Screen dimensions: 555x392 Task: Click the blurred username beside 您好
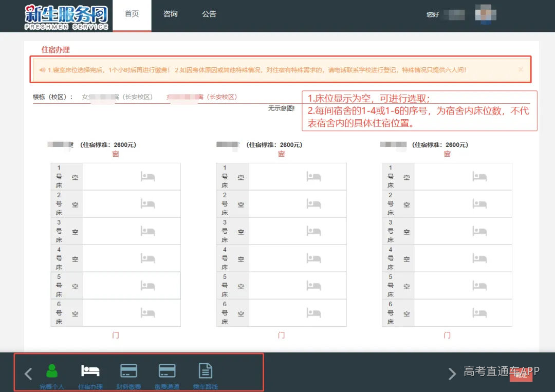(454, 14)
